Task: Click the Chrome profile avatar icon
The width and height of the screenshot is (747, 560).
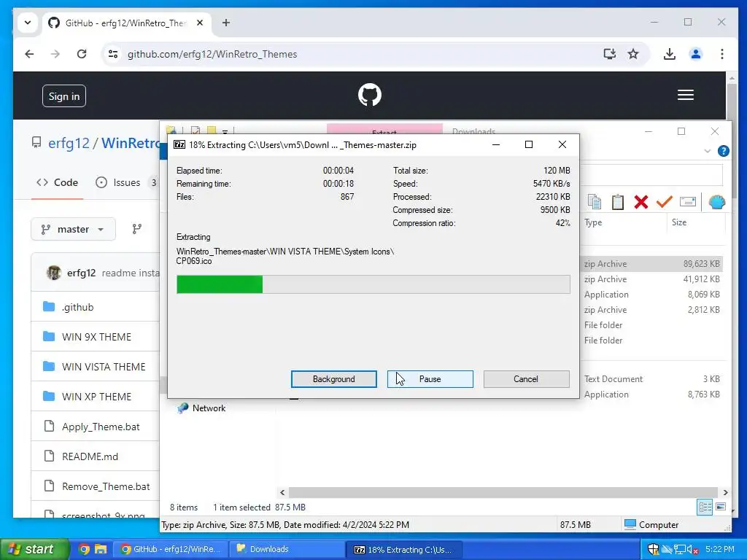Action: tap(695, 54)
